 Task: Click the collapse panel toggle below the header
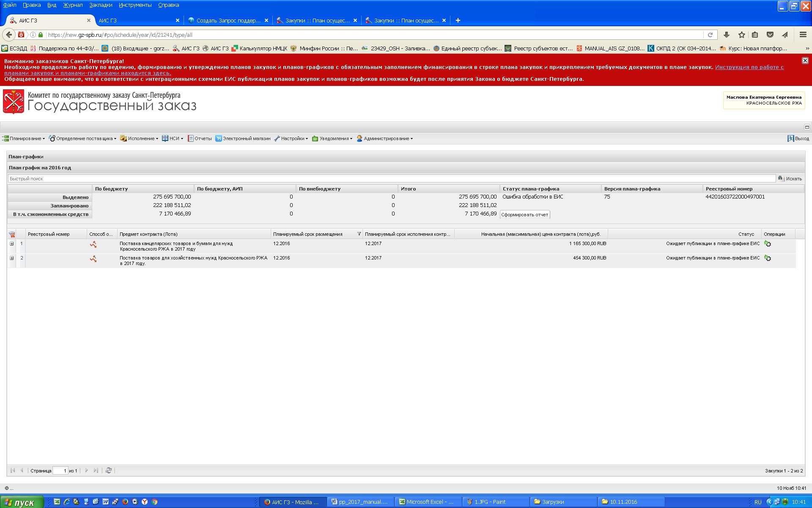coord(807,127)
